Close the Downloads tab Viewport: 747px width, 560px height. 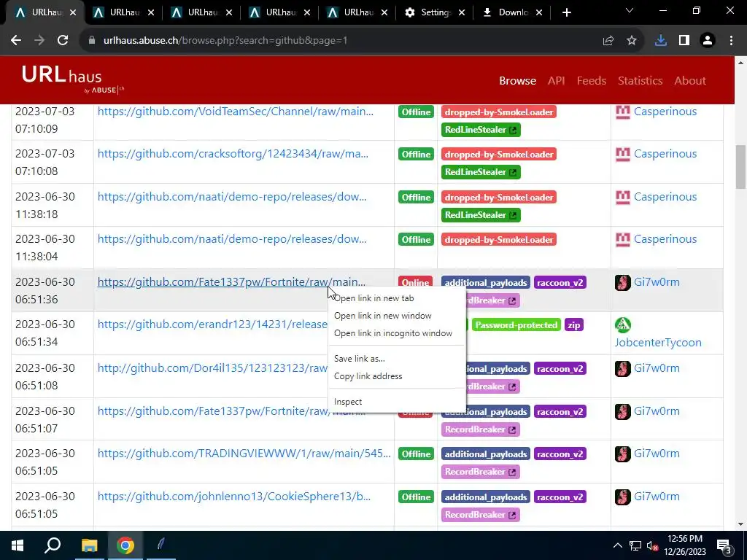coord(539,13)
